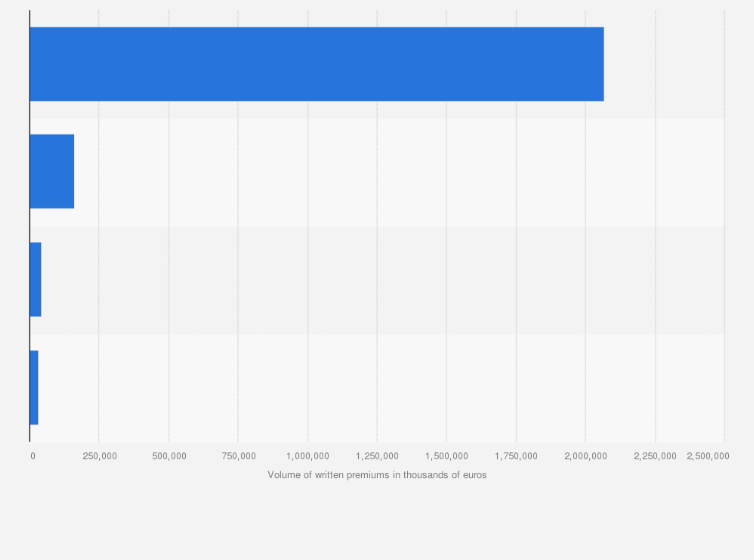Click empty plot area right of bottom bar

point(381,387)
